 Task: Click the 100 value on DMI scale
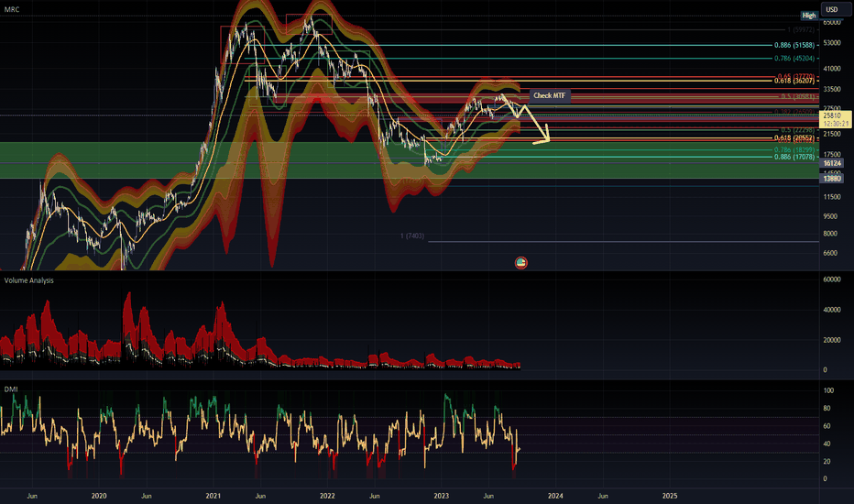[828, 390]
